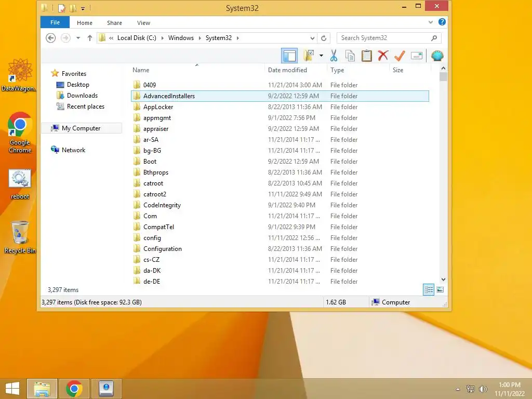Open Recent places in Favorites
The image size is (532, 399).
click(x=86, y=106)
